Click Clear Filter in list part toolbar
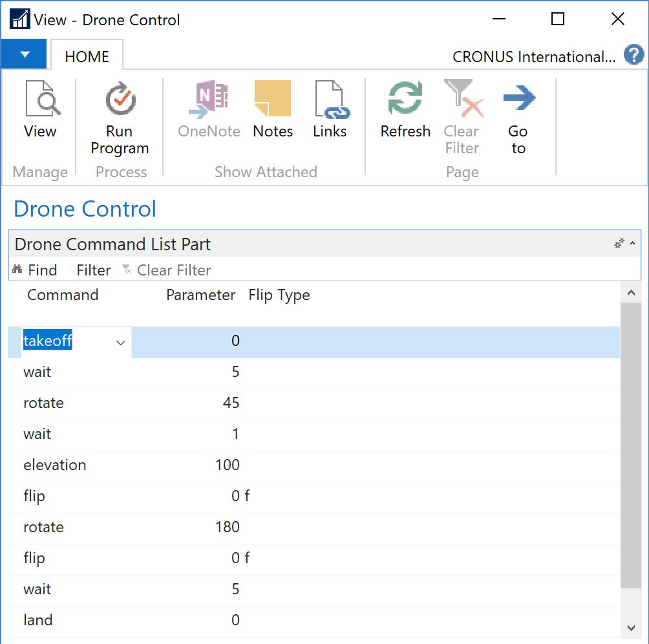Viewport: 649px width, 644px height. click(x=166, y=270)
